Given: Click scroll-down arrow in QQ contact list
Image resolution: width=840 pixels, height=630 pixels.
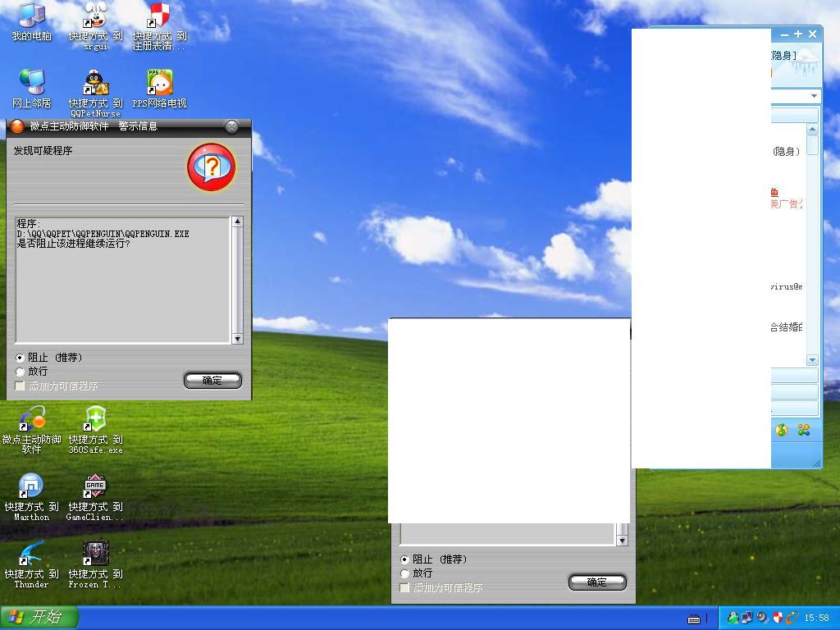Looking at the screenshot, I should (x=812, y=360).
